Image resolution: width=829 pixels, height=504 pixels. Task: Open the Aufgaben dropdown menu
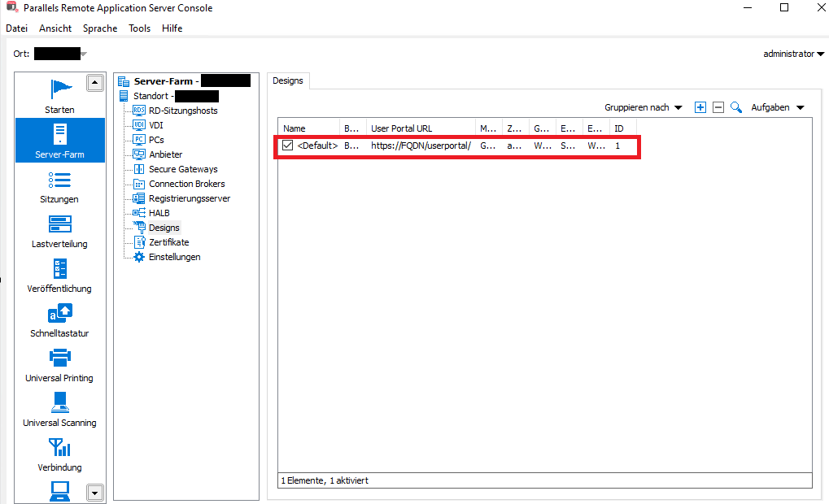point(778,107)
